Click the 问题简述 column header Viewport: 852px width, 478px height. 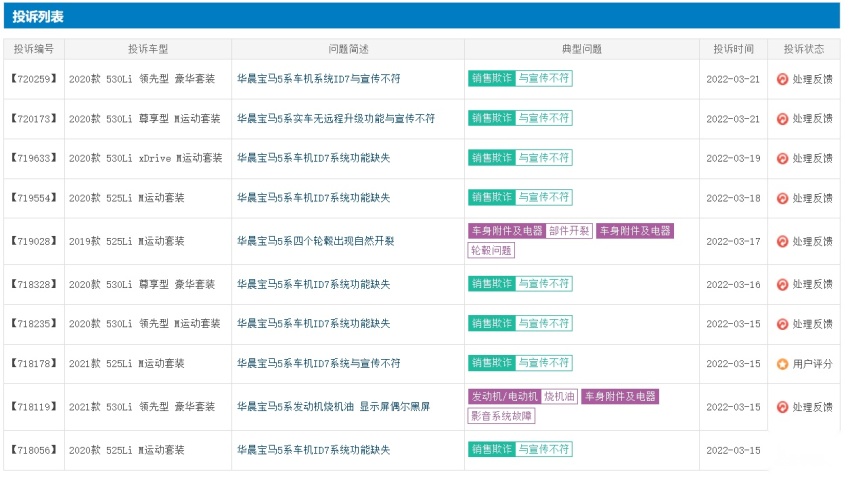coord(348,49)
